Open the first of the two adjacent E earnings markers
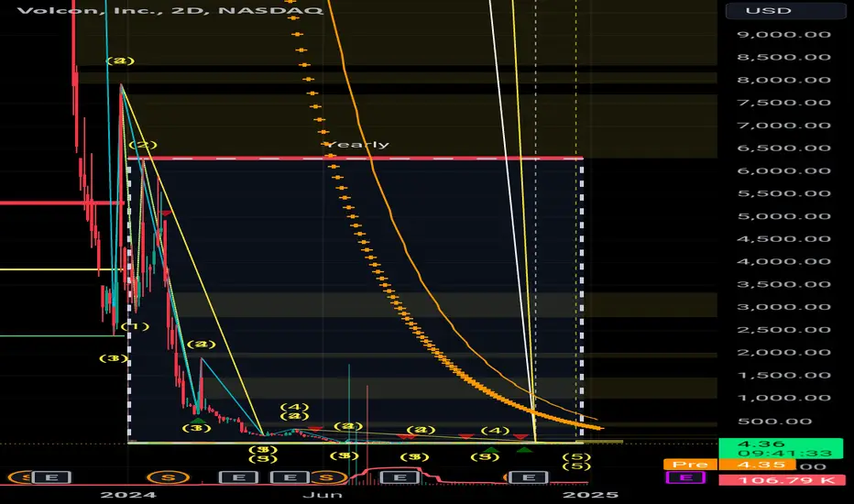This screenshot has width=854, height=504. (x=238, y=477)
